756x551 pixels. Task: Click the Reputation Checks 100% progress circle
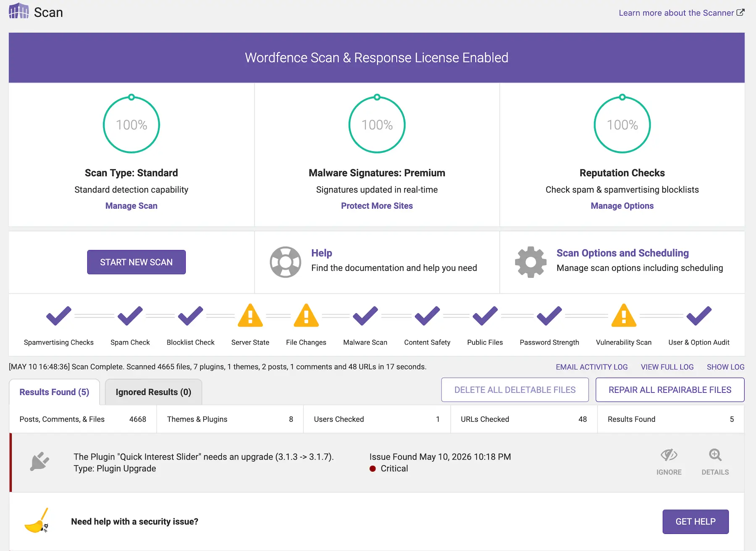622,124
